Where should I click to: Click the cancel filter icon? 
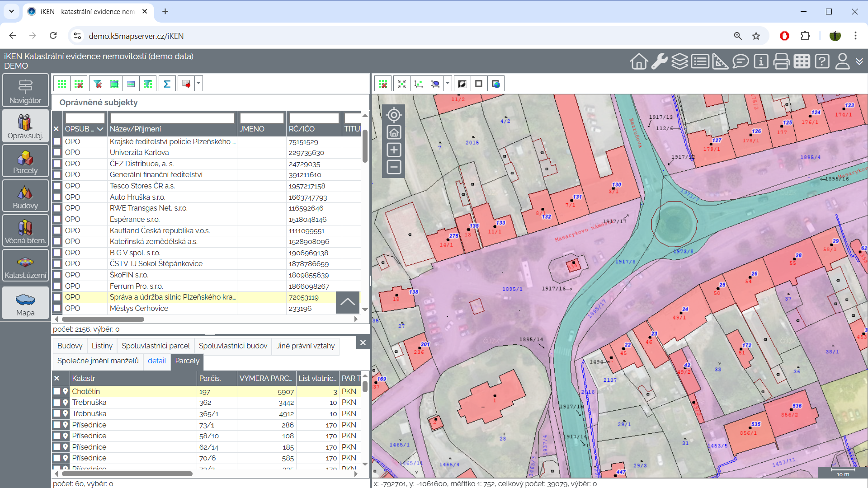pos(98,84)
